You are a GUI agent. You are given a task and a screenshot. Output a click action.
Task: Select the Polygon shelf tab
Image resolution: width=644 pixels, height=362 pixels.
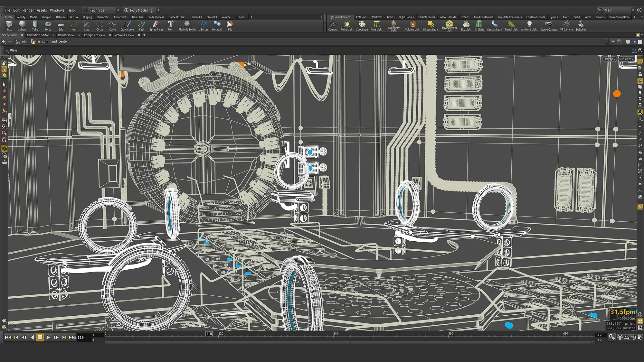click(46, 17)
